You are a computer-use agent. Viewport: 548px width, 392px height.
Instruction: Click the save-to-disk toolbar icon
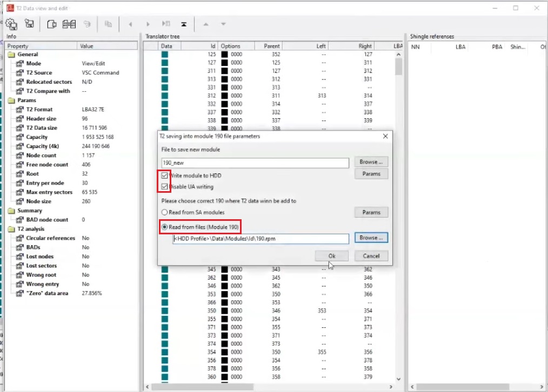coord(30,24)
